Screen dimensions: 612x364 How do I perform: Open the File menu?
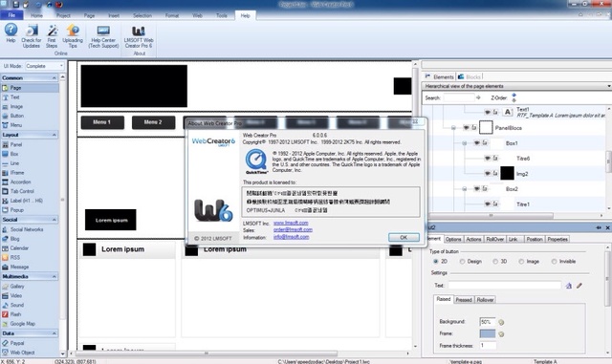coord(11,15)
